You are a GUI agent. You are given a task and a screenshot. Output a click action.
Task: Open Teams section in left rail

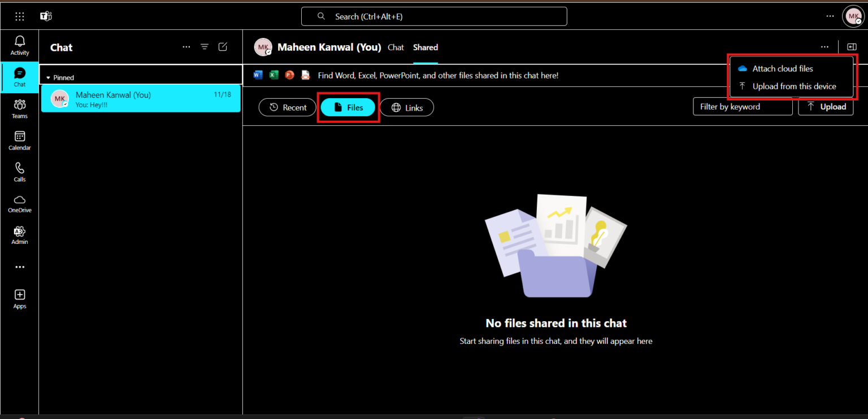[20, 108]
